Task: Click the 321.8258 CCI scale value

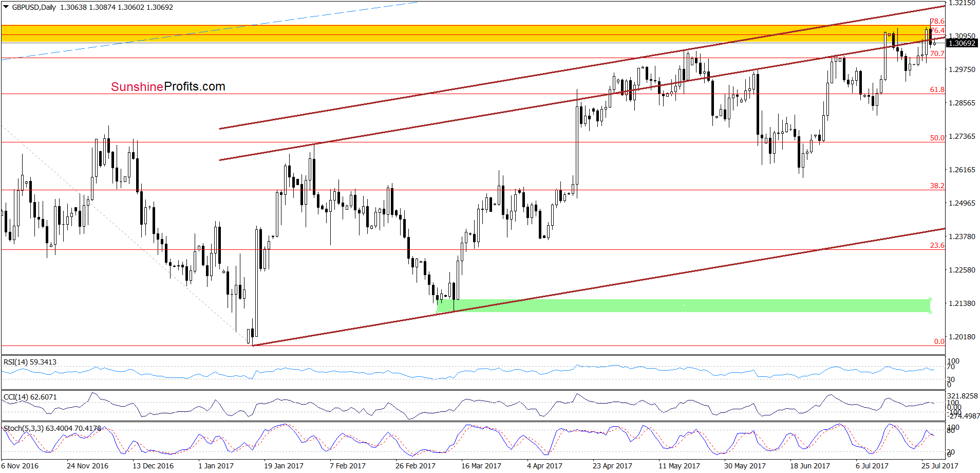Action: tap(963, 396)
